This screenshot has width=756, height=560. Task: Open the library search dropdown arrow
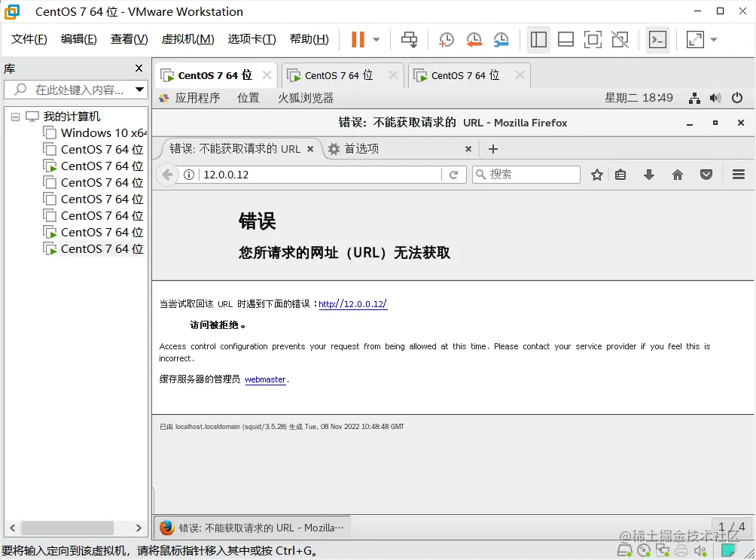click(x=139, y=90)
